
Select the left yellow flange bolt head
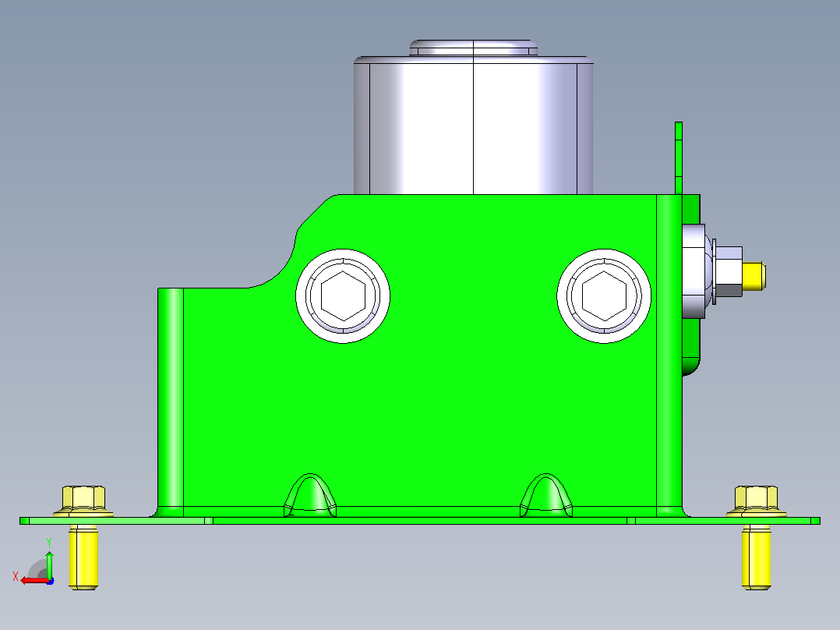pyautogui.click(x=83, y=501)
